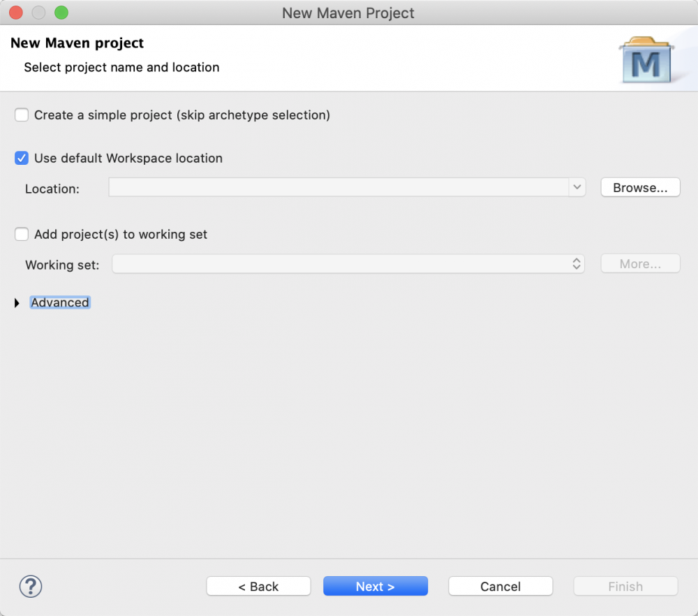Click the Browse... button
Viewport: 698px width, 616px height.
[640, 187]
